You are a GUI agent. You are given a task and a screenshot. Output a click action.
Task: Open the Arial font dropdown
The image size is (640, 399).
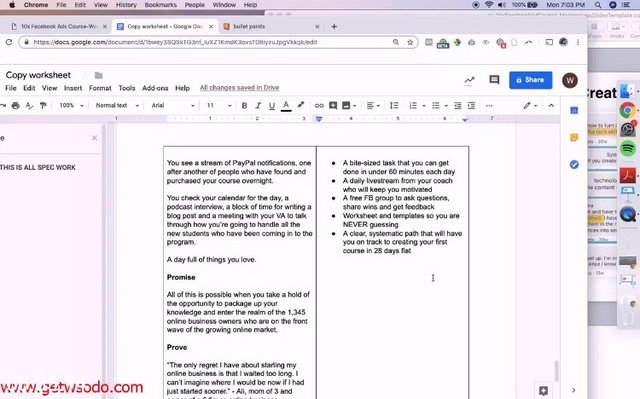tap(173, 105)
